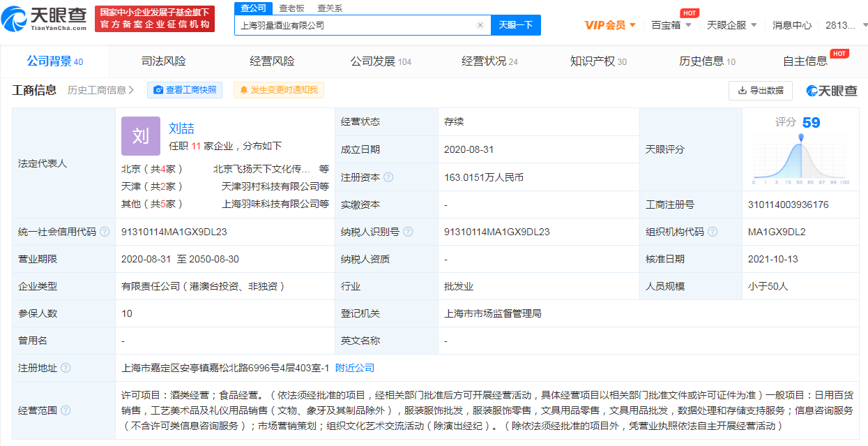
Task: Open the 经营风险 tab
Action: 273,61
